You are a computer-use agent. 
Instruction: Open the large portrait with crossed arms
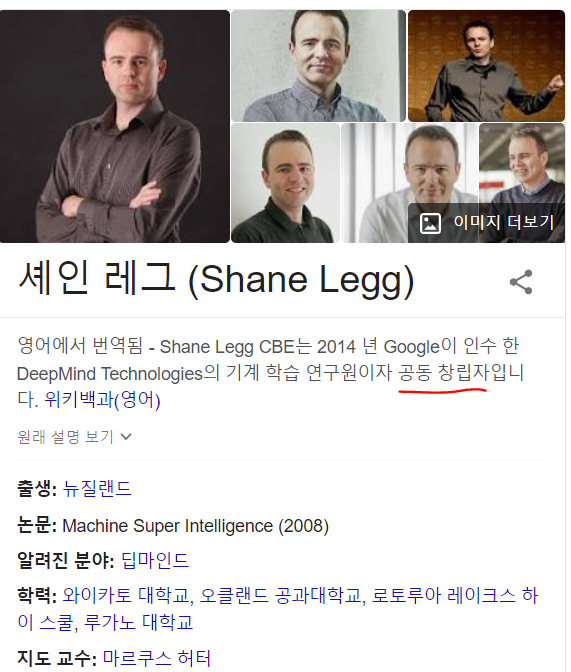(x=114, y=126)
